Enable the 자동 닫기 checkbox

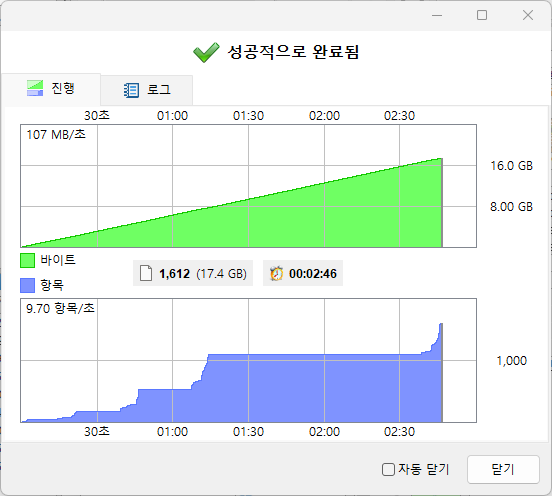[x=388, y=470]
